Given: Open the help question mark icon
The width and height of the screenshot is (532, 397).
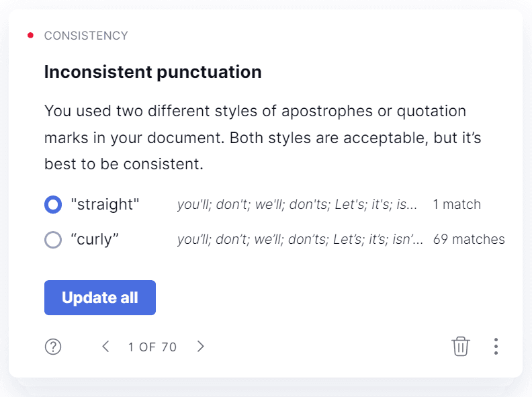Looking at the screenshot, I should coord(53,347).
